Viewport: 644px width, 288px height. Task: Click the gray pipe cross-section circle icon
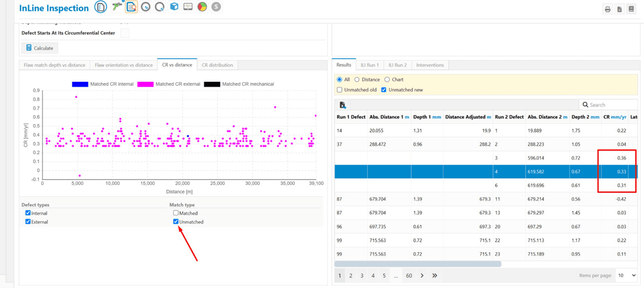pos(145,7)
